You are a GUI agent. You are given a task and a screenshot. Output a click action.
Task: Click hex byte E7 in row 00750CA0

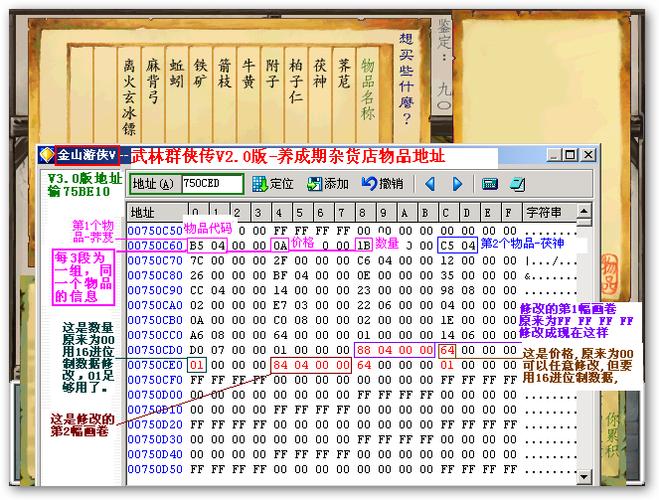point(280,305)
